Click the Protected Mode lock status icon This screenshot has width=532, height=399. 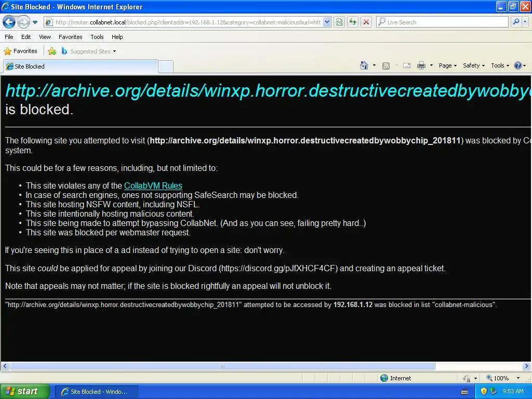467,378
